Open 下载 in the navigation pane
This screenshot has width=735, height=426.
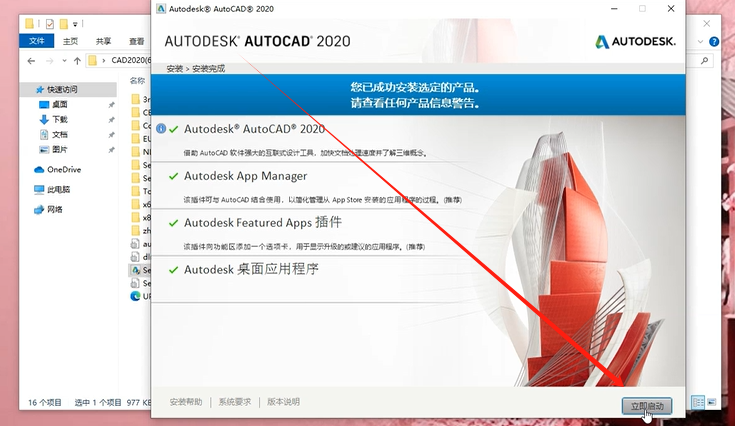(x=60, y=119)
